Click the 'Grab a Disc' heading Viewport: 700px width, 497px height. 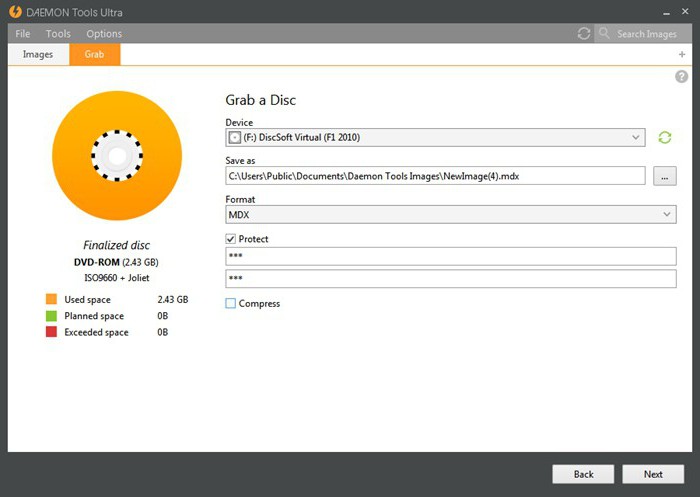(x=260, y=100)
